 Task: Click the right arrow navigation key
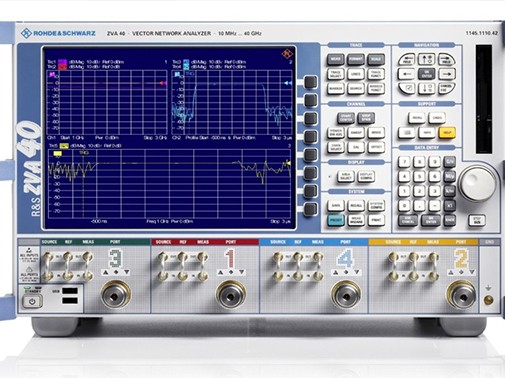447,74
